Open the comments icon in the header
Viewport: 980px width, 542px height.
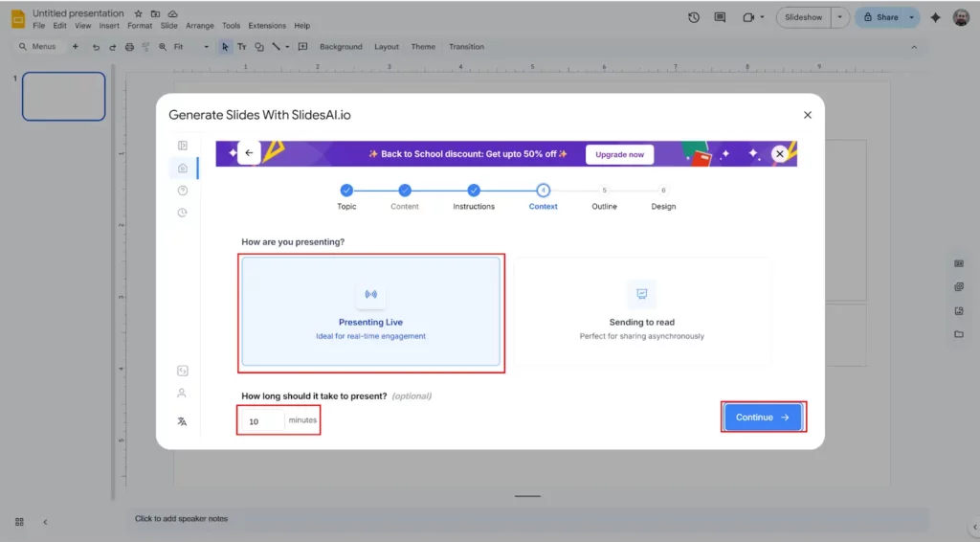[720, 17]
